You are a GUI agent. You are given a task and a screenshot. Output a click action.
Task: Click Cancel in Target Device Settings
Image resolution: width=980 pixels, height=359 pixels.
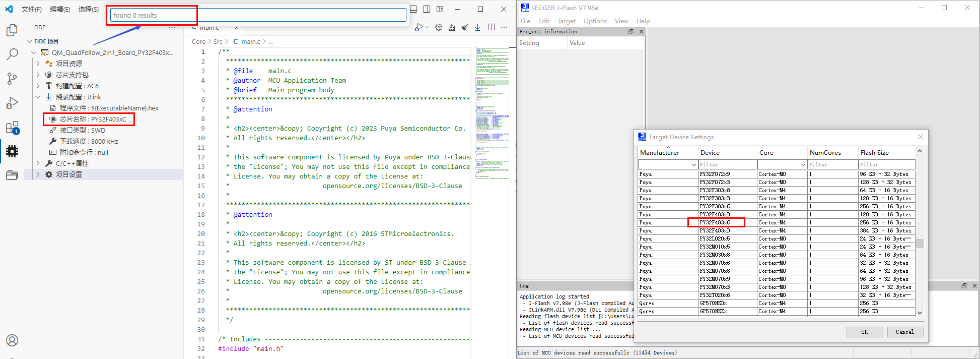click(904, 332)
